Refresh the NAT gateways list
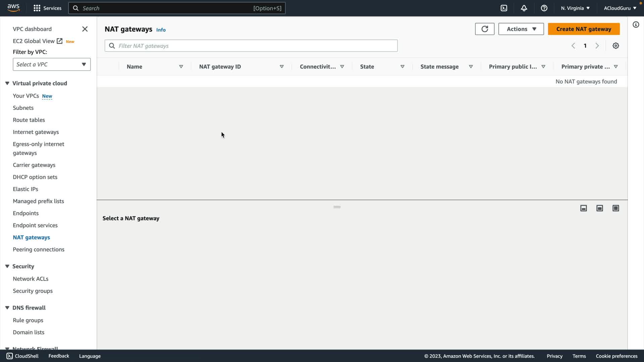 coord(484,29)
